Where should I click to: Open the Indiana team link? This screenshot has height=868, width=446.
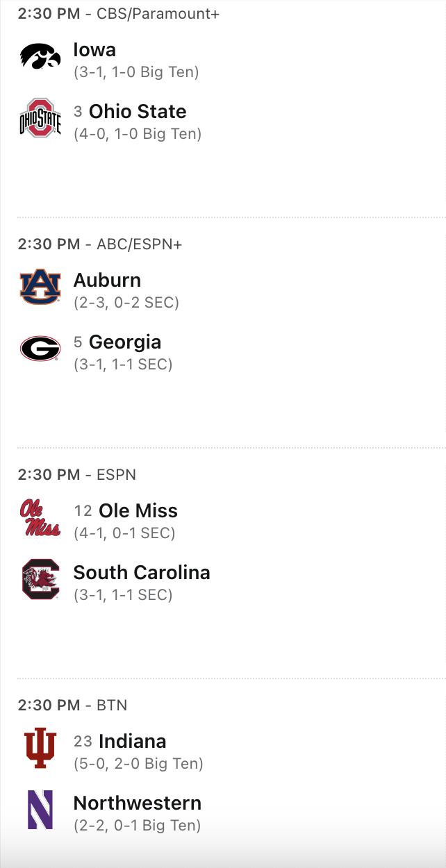pyautogui.click(x=133, y=742)
